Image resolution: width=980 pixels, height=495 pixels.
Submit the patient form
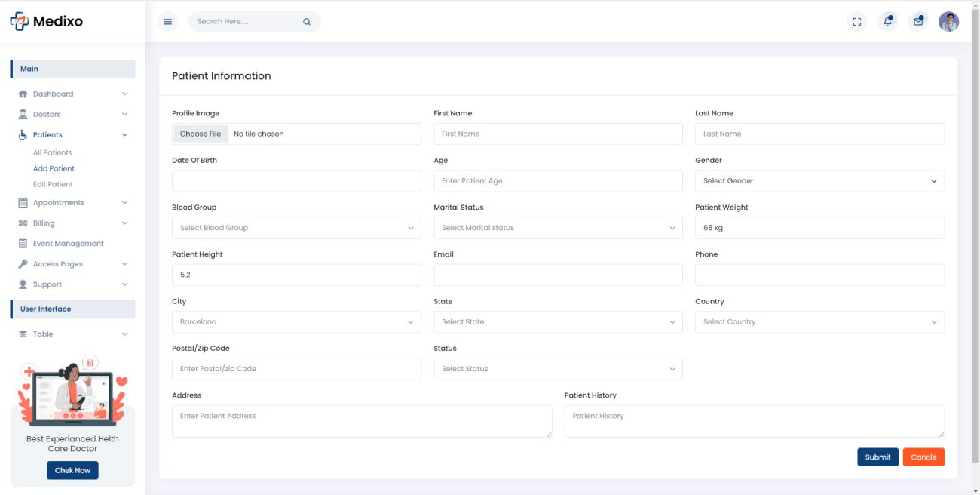[877, 457]
